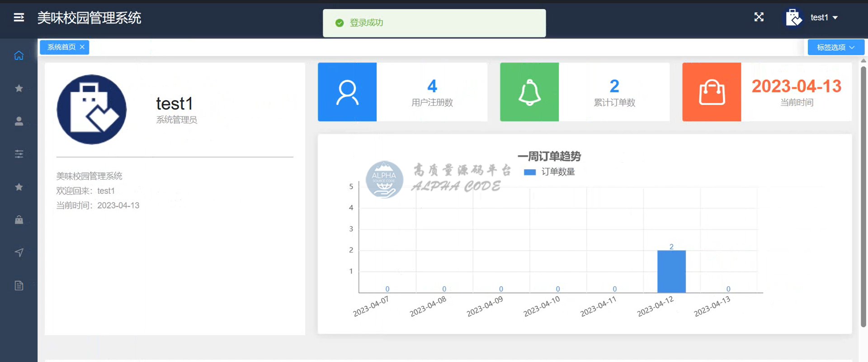
Task: Open the user silhouette sidebar icon
Action: [19, 121]
